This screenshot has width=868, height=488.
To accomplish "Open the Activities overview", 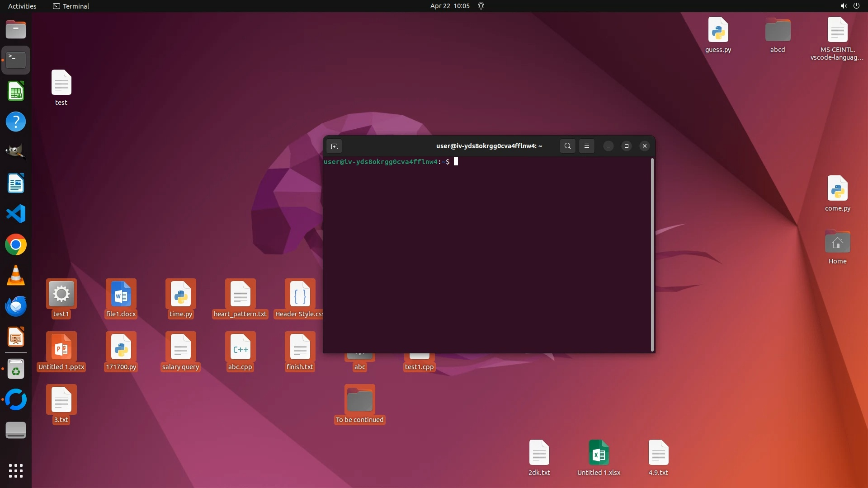I will (x=22, y=6).
